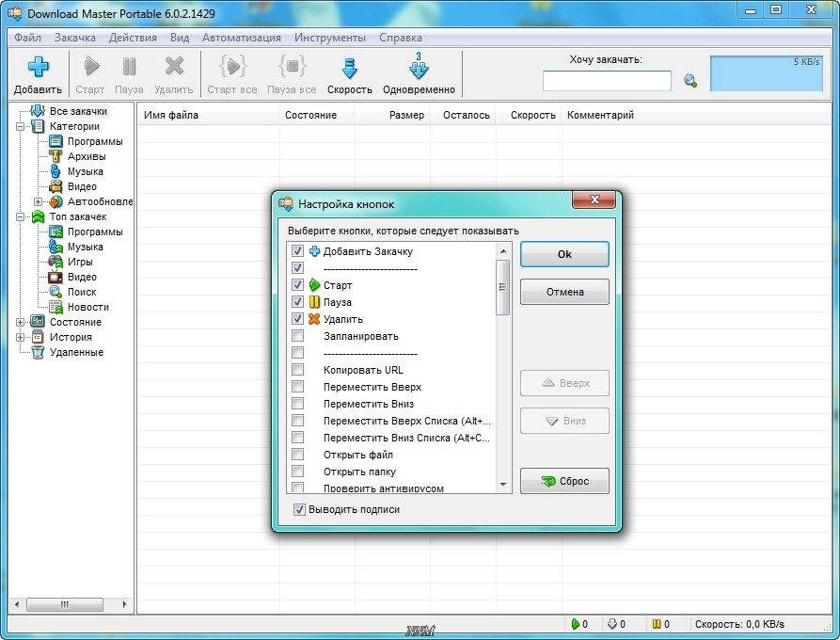
Task: Collapse the Топ закачек tree node
Action: [x=21, y=217]
